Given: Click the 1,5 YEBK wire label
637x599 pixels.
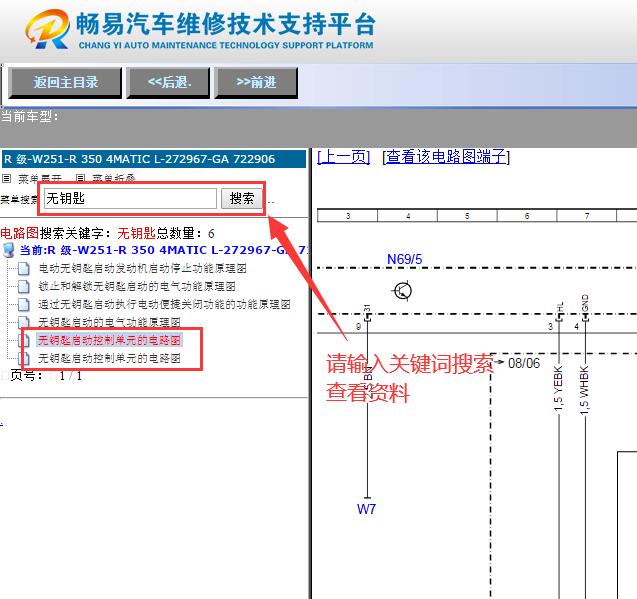Looking at the screenshot, I should (x=558, y=388).
